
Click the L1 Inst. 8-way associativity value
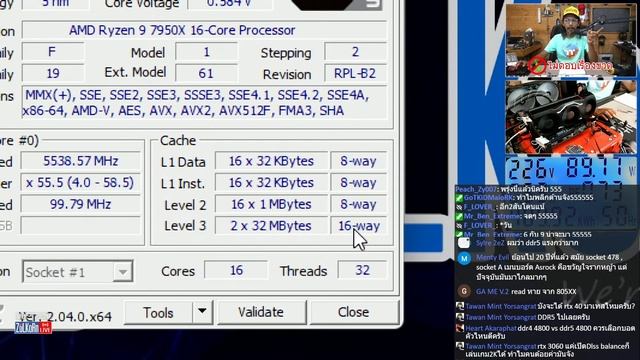coord(358,182)
